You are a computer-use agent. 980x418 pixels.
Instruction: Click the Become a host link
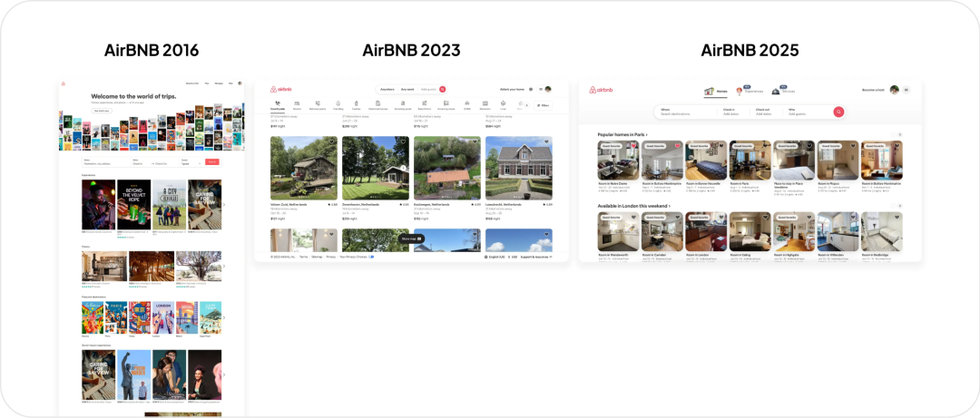click(873, 90)
